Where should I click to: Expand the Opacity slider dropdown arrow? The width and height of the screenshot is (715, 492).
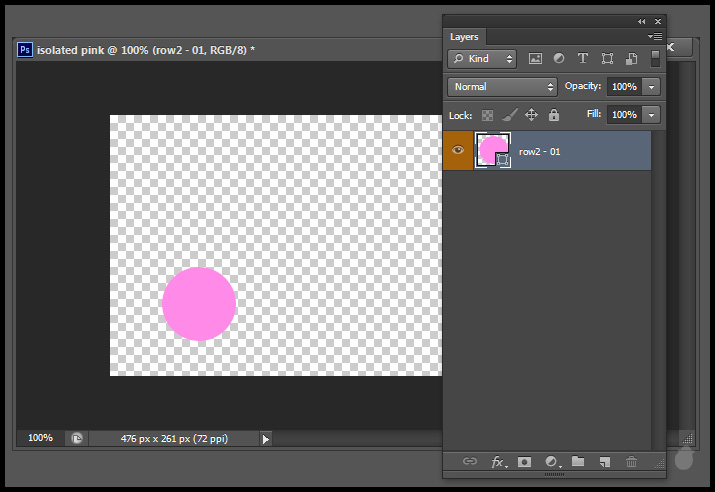click(x=652, y=87)
